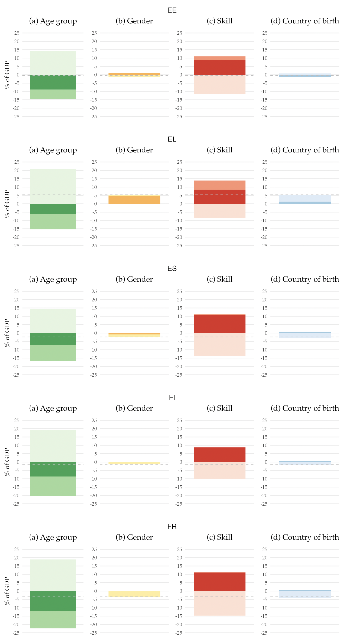Click the EL country heading
This screenshot has height=644, width=352.
coord(172,139)
